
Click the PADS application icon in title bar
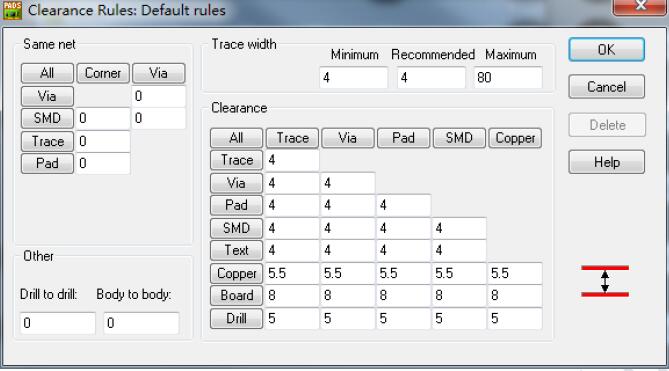coord(12,10)
